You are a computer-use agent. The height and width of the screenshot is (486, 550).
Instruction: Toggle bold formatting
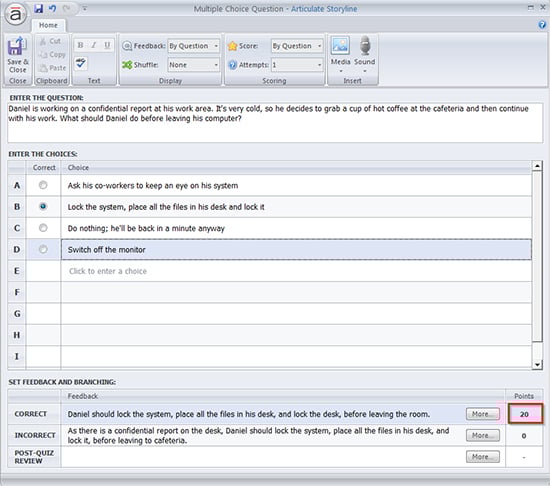tap(80, 45)
